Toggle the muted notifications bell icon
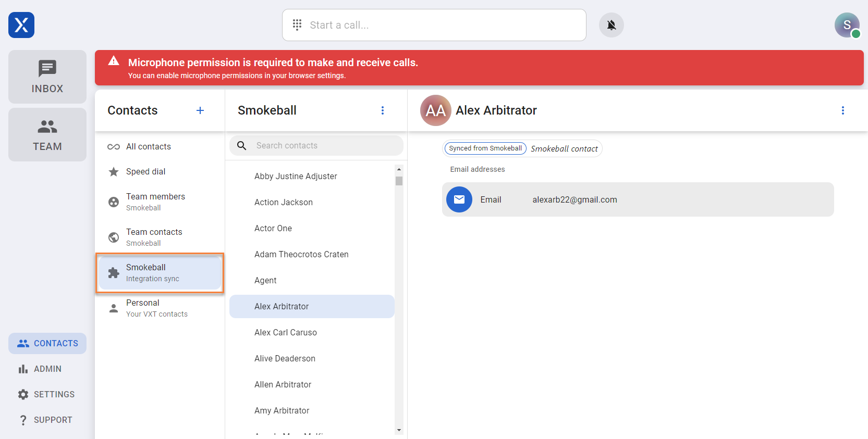This screenshot has width=868, height=439. pos(612,25)
